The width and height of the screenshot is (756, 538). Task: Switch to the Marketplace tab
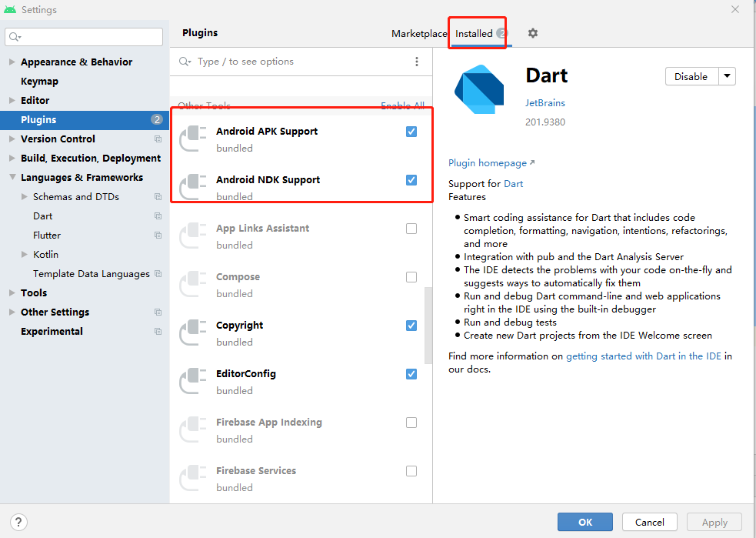419,33
